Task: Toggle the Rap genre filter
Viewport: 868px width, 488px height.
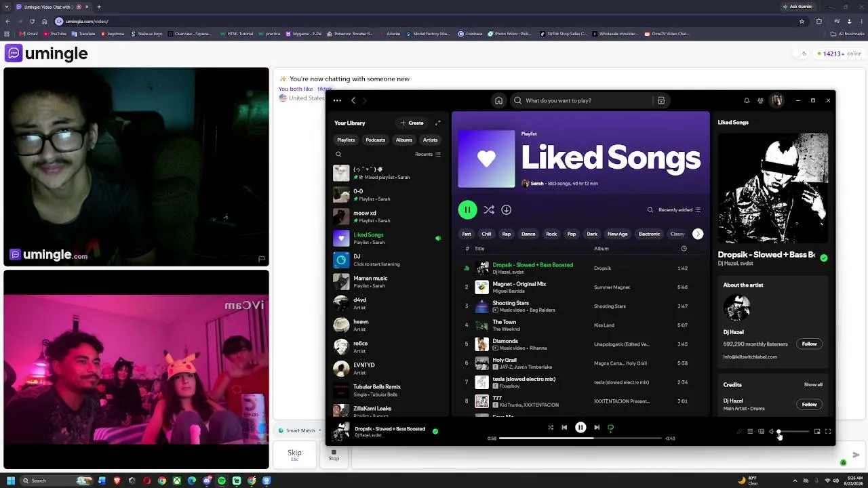Action: coord(506,234)
